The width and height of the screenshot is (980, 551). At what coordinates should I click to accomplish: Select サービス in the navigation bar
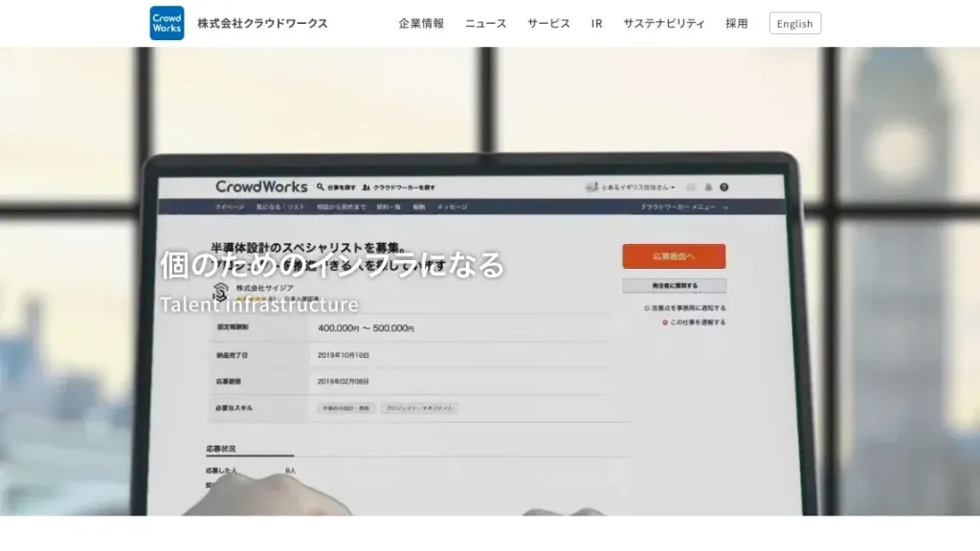pos(548,24)
